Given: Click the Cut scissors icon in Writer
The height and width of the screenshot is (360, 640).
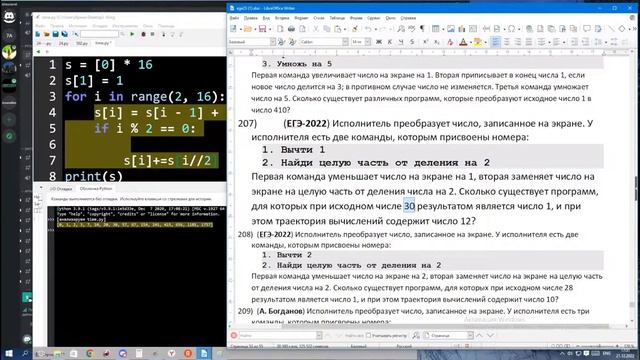Looking at the screenshot, I should 316,29.
